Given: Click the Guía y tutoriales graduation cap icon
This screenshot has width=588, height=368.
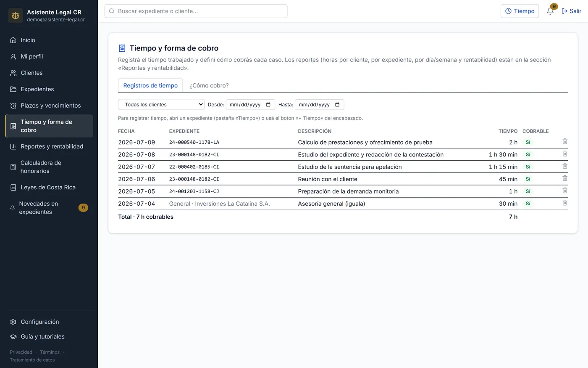Looking at the screenshot, I should 13,337.
